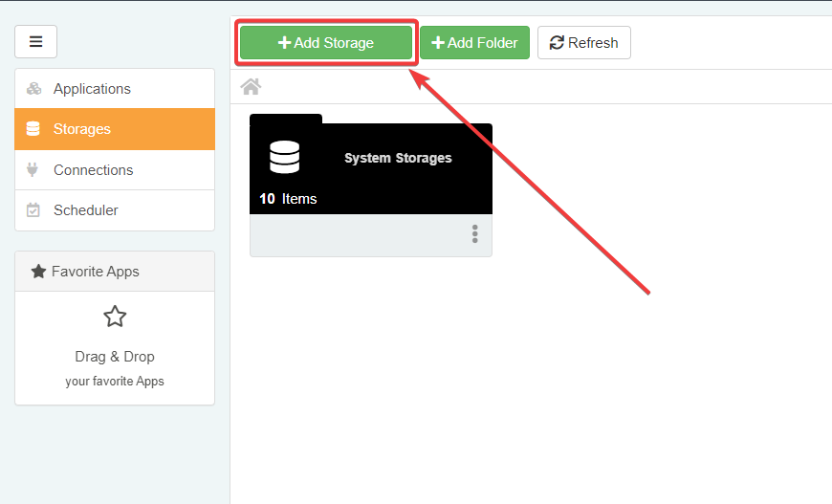The image size is (832, 504).
Task: Open the System Storages three-dot menu
Action: tap(474, 234)
